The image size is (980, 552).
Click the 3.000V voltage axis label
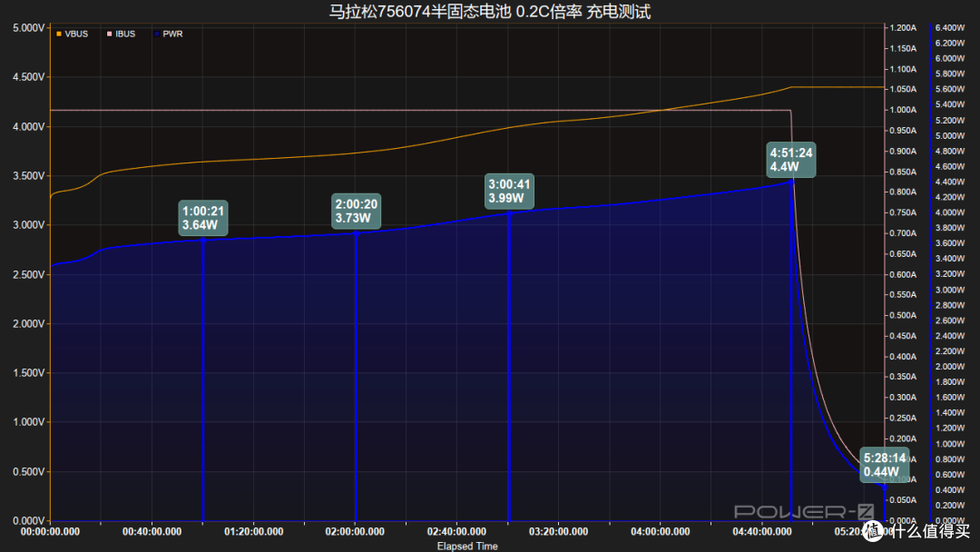click(29, 224)
